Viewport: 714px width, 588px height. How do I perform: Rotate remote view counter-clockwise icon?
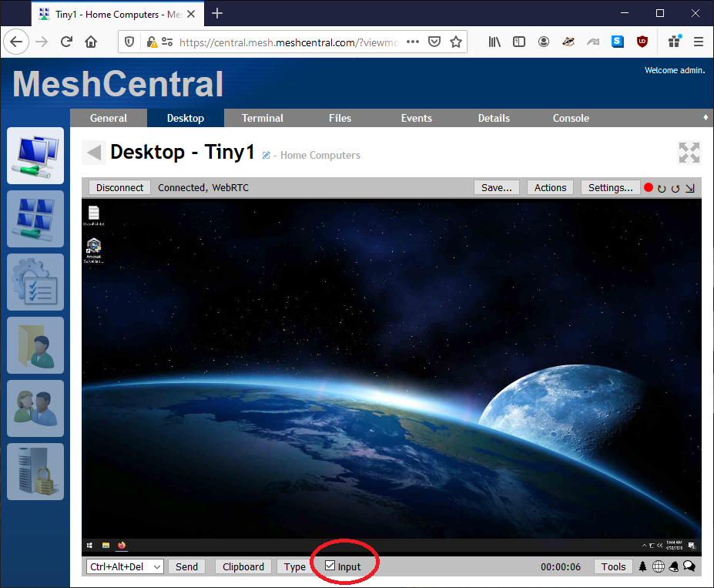[x=675, y=188]
